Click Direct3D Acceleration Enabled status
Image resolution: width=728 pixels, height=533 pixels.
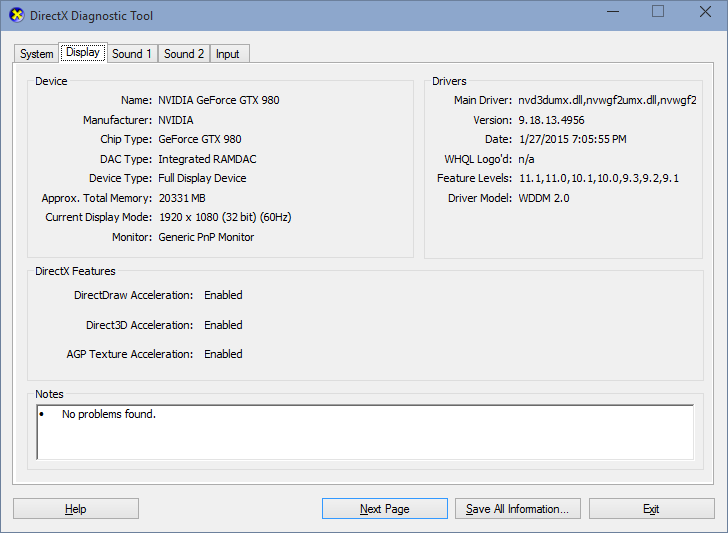pyautogui.click(x=223, y=325)
